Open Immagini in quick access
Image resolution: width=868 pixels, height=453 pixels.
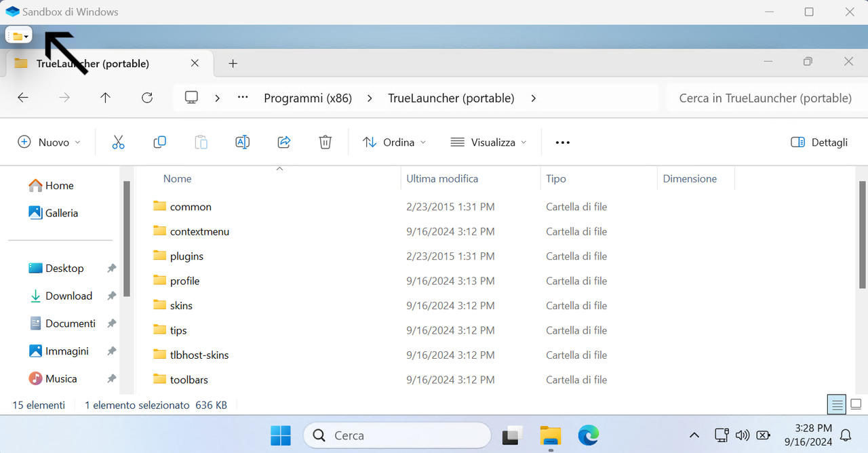pyautogui.click(x=59, y=351)
